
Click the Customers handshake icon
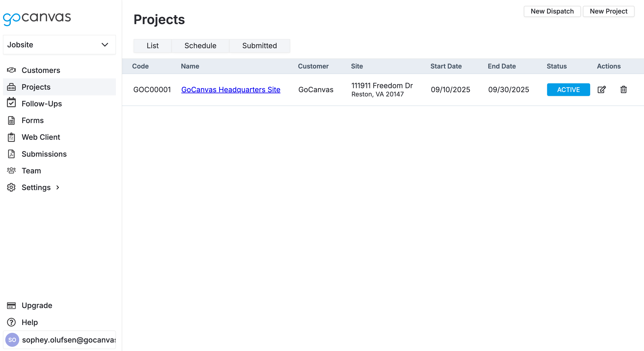tap(11, 70)
